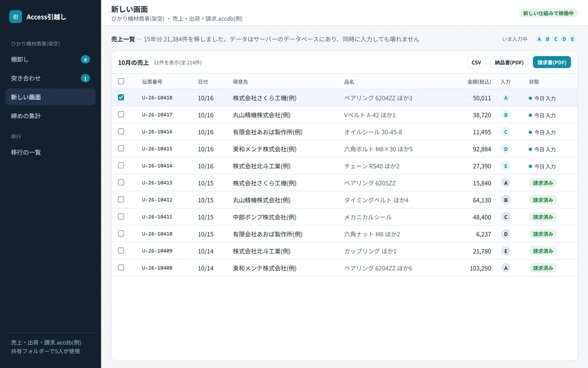This screenshot has width=588, height=368.
Task: Go to 締めの集計 in the sidebar
Action: 51,116
